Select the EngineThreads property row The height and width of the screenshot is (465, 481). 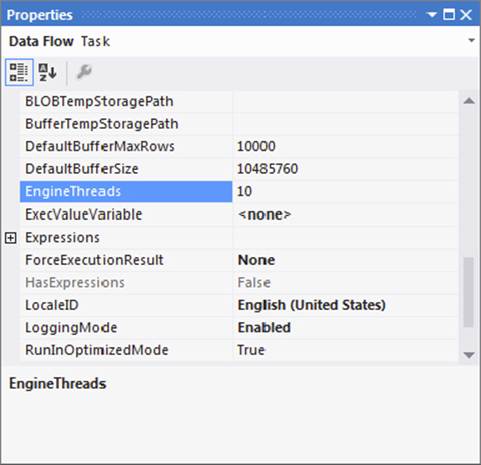(x=126, y=192)
